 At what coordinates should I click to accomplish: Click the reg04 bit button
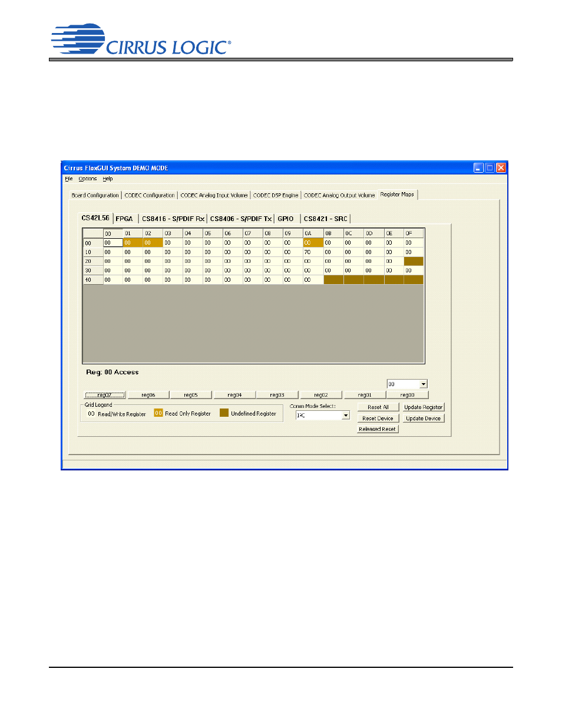click(x=234, y=395)
